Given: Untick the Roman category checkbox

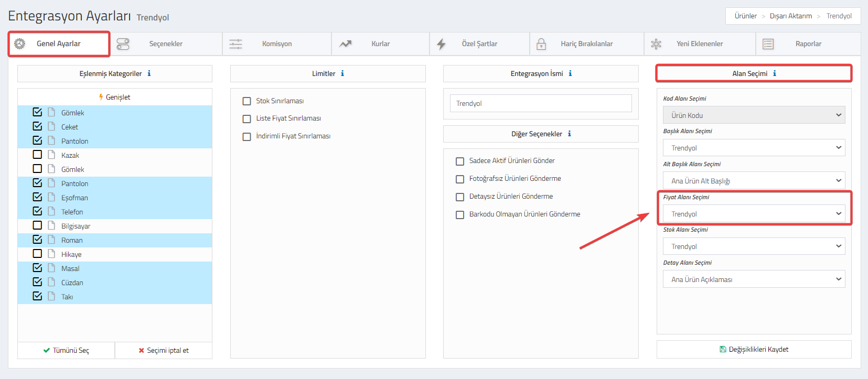Looking at the screenshot, I should click(37, 240).
